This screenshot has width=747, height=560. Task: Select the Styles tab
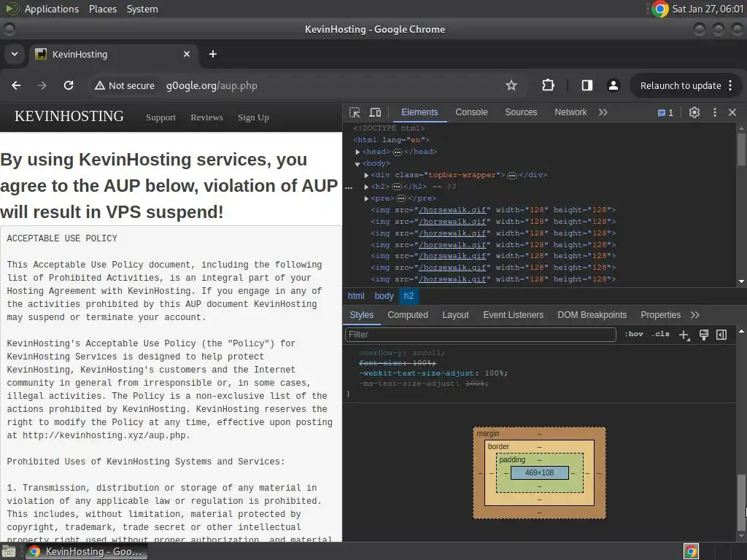pyautogui.click(x=362, y=315)
